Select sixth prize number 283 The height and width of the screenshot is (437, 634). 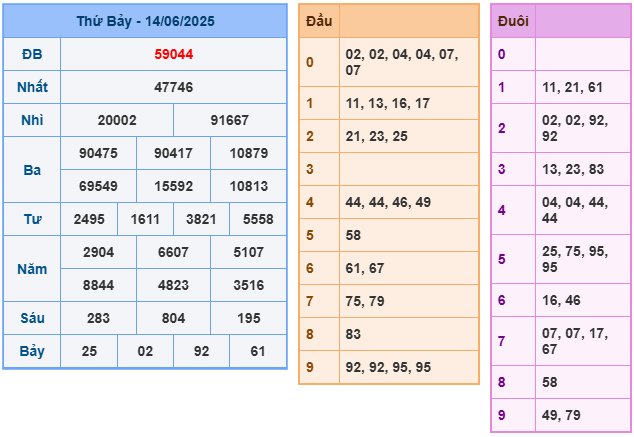[98, 319]
